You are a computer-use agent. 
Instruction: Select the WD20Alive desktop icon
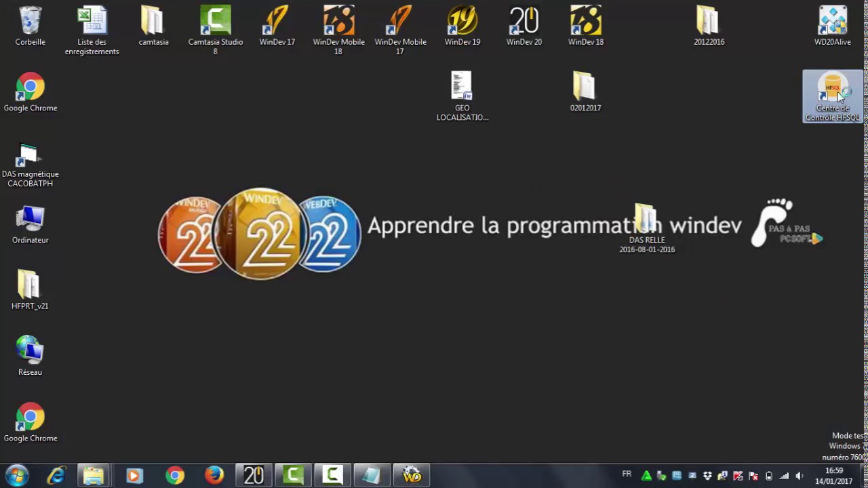[833, 26]
